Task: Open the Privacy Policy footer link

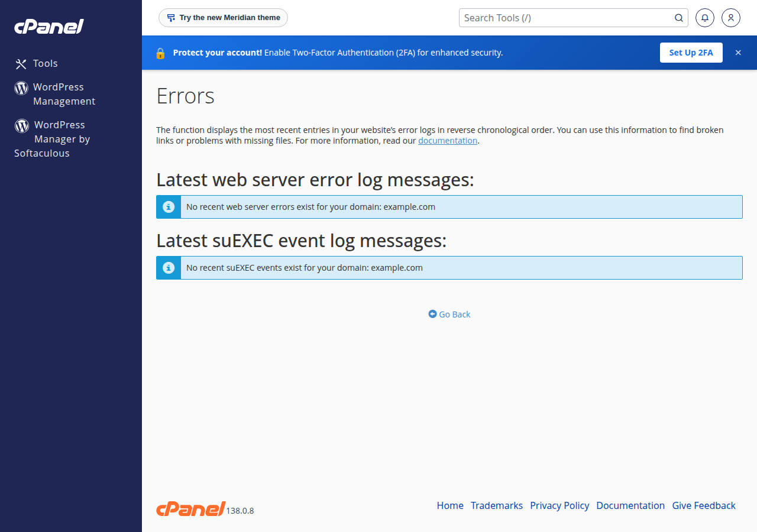Action: pos(559,505)
